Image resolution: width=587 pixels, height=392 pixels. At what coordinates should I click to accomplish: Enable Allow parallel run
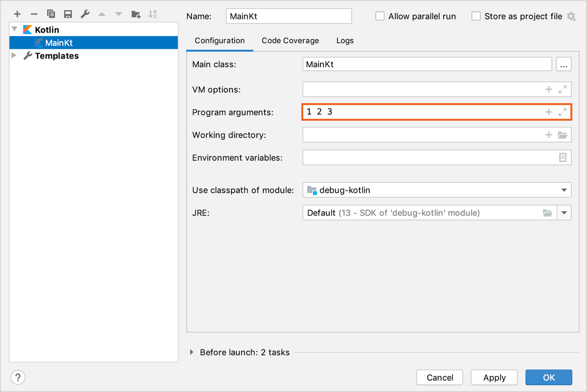[380, 16]
